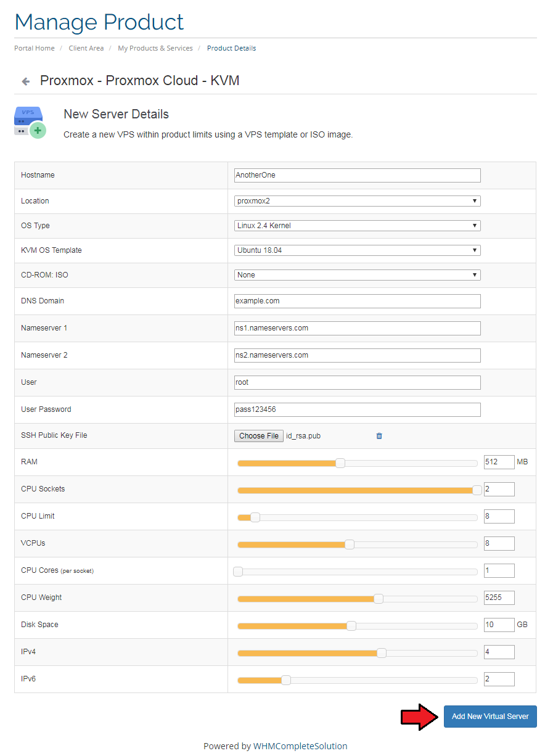Focus the Nameserver 1 field

coord(357,328)
